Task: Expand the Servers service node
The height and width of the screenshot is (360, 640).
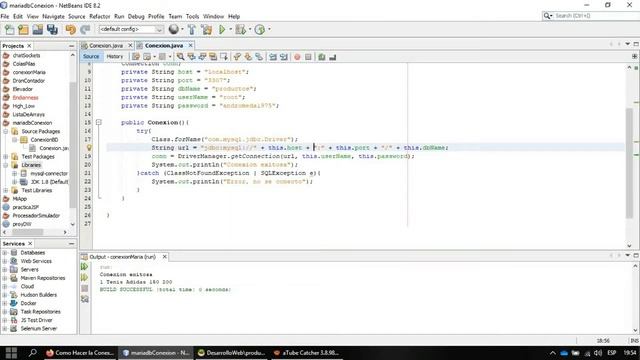Action: point(5,269)
